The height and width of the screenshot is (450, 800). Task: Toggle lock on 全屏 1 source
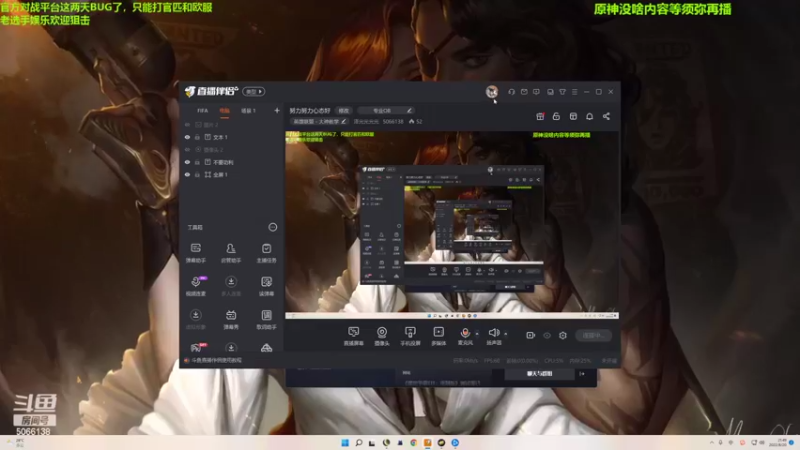click(197, 174)
